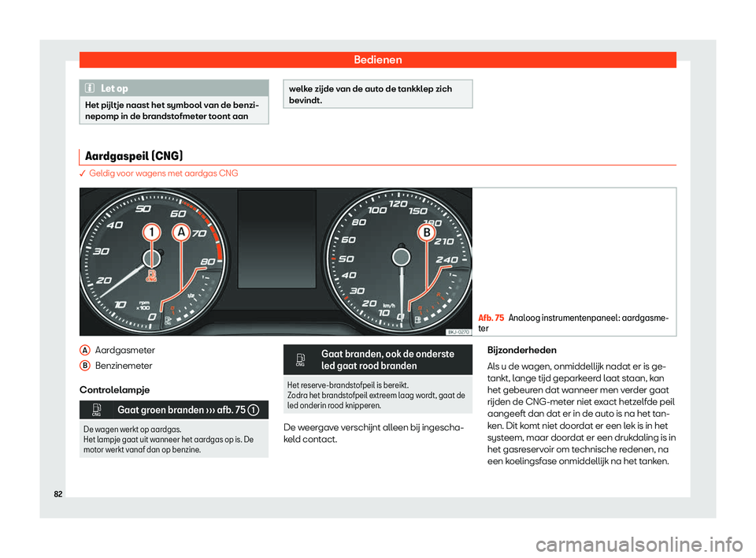Click the 'Benzinemeter' legend text
The height and width of the screenshot is (558, 756).
click(x=124, y=366)
